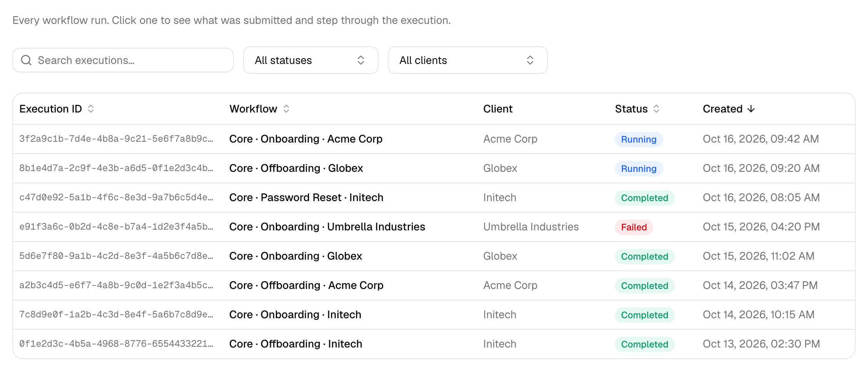This screenshot has height=371, width=868.
Task: Open execution 0f1e2d3c-4b5a-4968 row
Action: [434, 344]
